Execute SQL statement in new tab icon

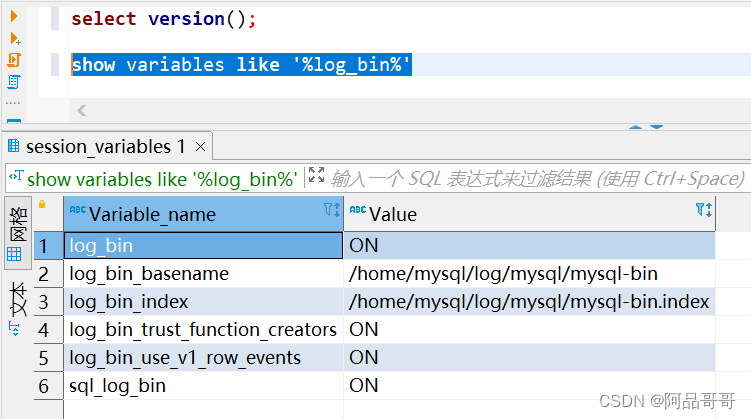click(15, 38)
